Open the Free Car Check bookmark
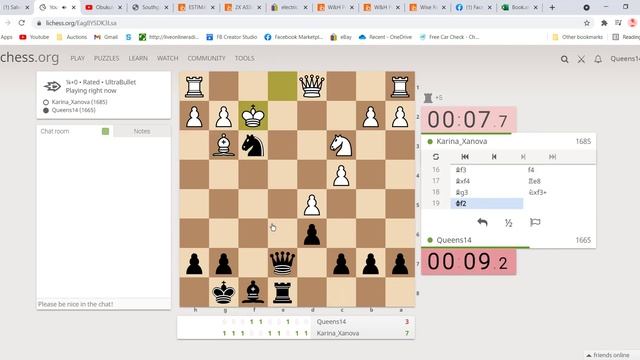This screenshot has height=360, width=640. pos(449,37)
